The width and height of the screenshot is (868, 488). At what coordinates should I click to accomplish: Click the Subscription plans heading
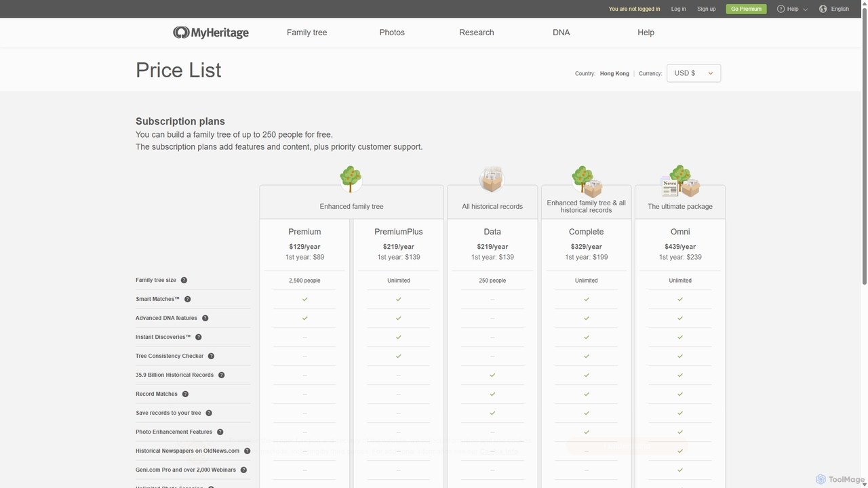(180, 121)
